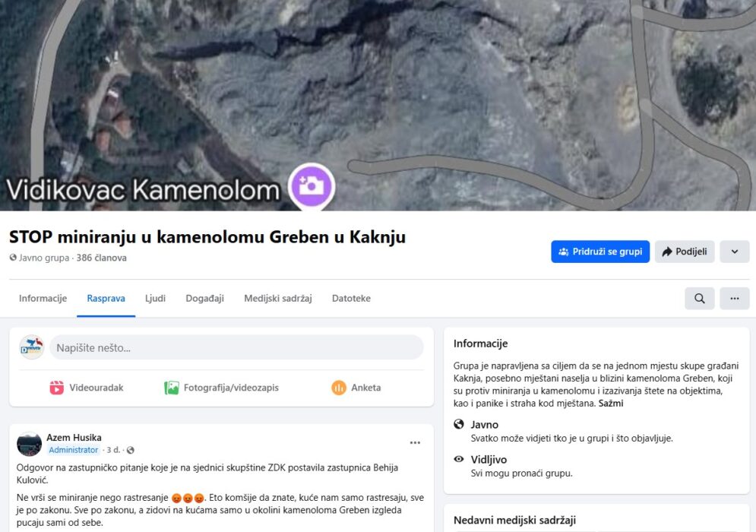Open the Datoteke tab
Image resolution: width=756 pixels, height=532 pixels.
351,298
